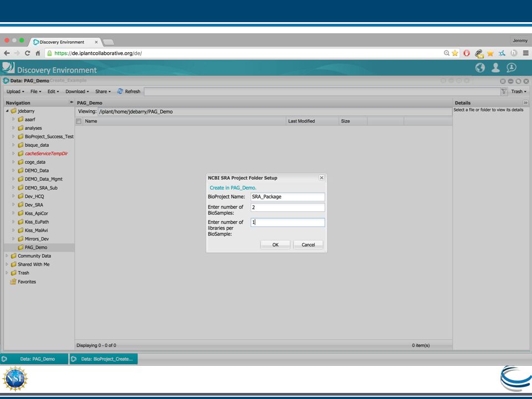Image resolution: width=532 pixels, height=399 pixels.
Task: Click OK in the SRA setup dialog
Action: 275,244
